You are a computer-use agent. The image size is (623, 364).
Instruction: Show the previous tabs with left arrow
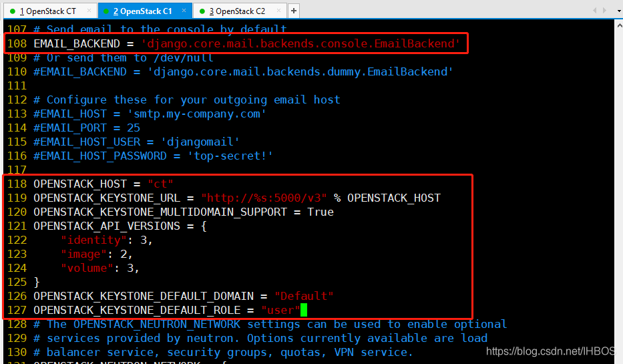coord(594,10)
